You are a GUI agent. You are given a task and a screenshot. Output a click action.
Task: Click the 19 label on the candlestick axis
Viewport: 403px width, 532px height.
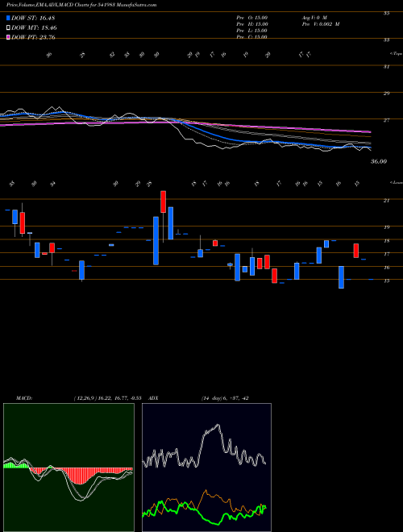click(x=386, y=227)
